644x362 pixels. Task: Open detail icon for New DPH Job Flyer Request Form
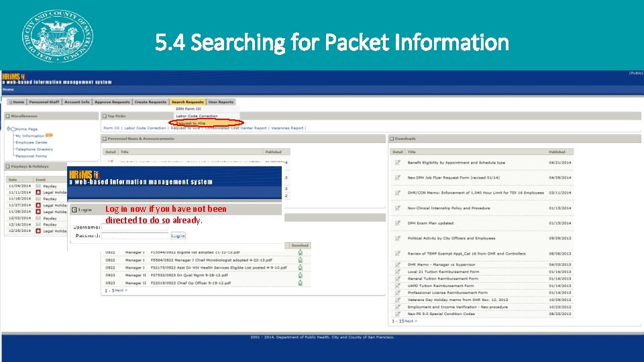[x=398, y=178]
